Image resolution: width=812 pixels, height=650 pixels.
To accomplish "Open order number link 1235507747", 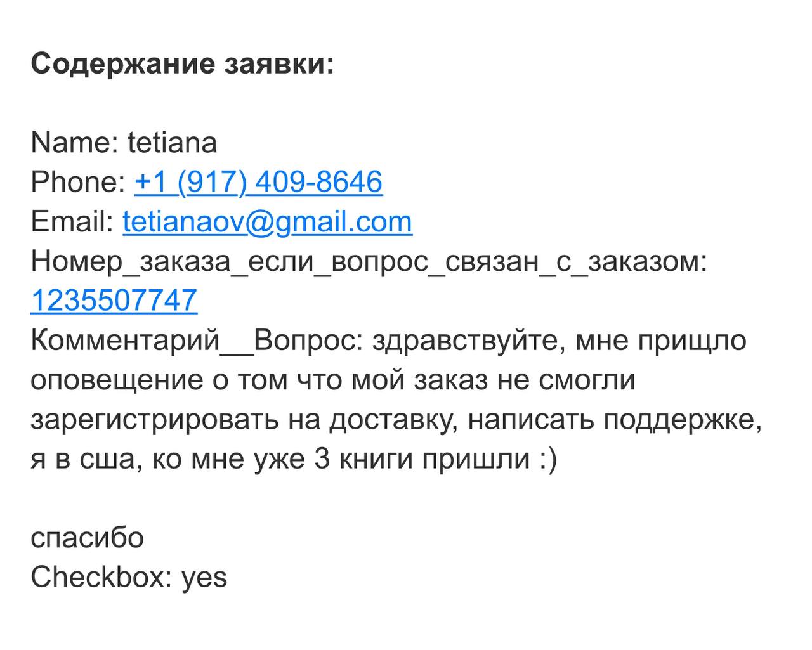I will [x=114, y=300].
